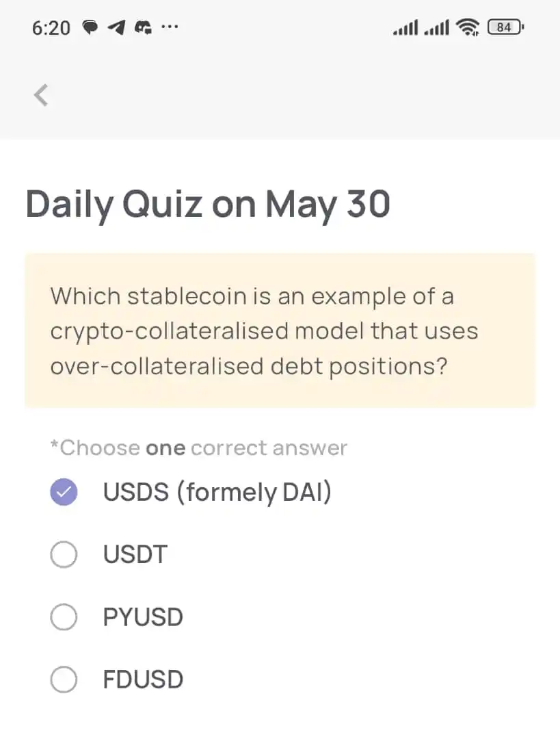Choose the FDUSD answer text
This screenshot has height=739, width=560.
coord(143,679)
